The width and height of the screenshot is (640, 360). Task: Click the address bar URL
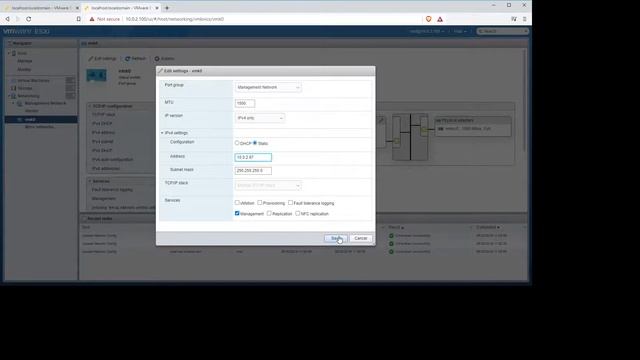click(175, 19)
